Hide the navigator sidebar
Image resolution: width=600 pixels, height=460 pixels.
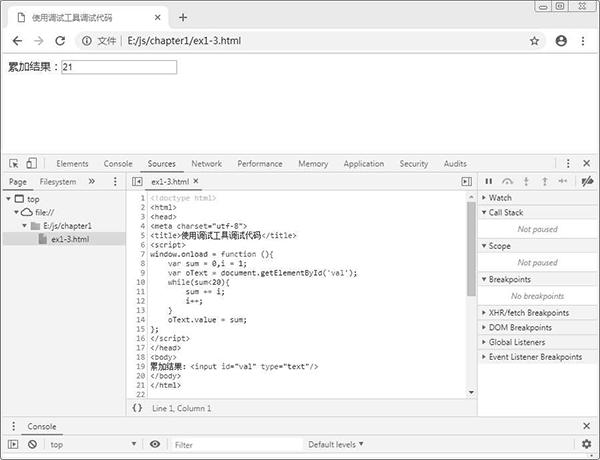137,181
